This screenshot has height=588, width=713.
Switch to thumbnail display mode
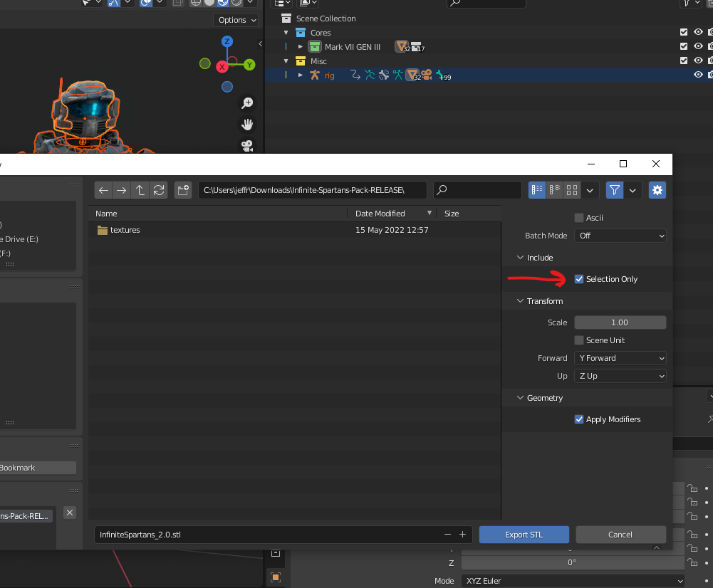click(x=571, y=190)
